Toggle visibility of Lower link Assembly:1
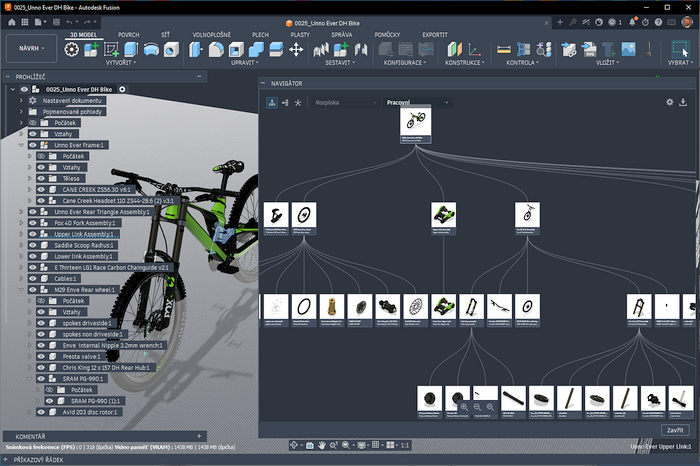The width and height of the screenshot is (700, 466). pos(33,256)
